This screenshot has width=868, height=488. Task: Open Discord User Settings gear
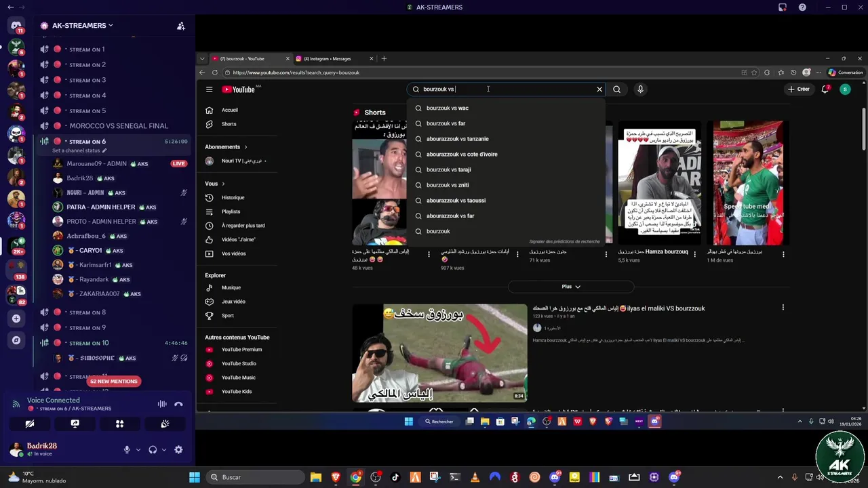tap(178, 449)
